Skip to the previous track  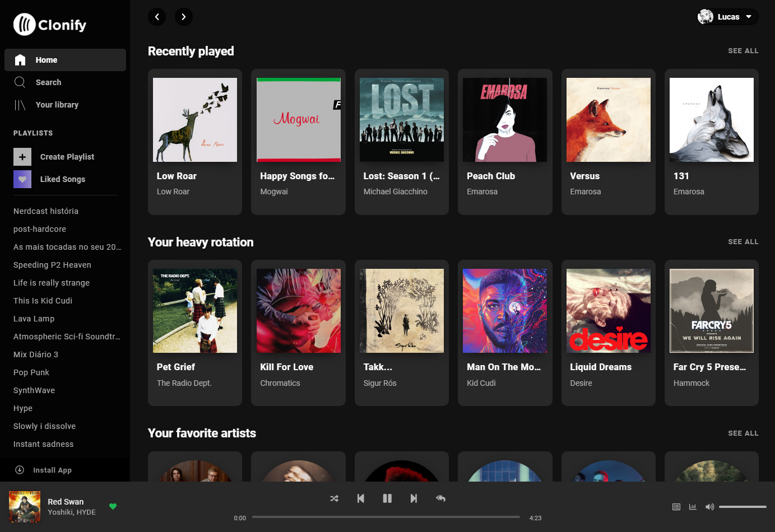pos(361,498)
